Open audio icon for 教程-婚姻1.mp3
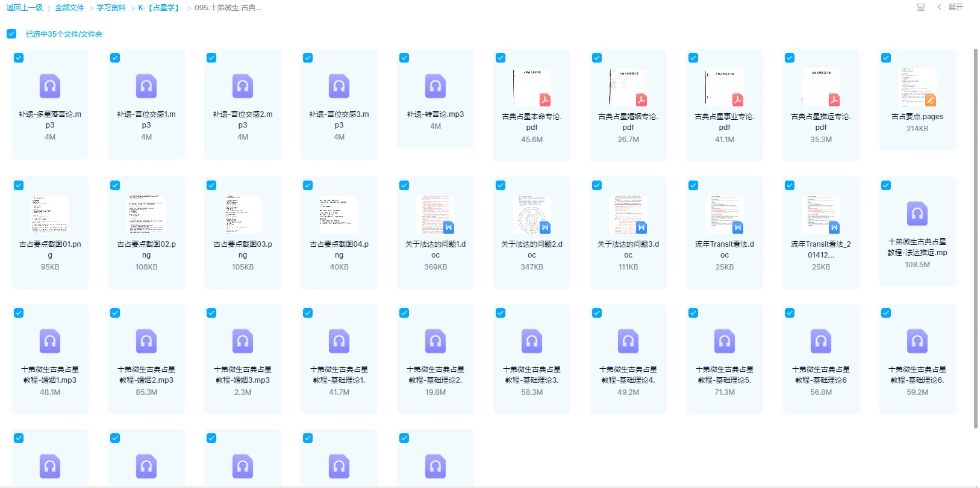This screenshot has height=488, width=980. [50, 341]
